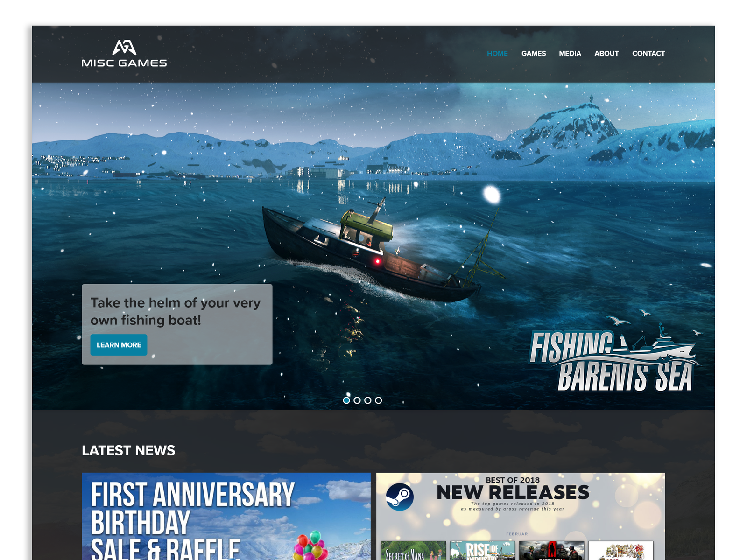Viewport: 747px width, 560px height.
Task: Select the fourth carousel navigation dot
Action: 378,400
